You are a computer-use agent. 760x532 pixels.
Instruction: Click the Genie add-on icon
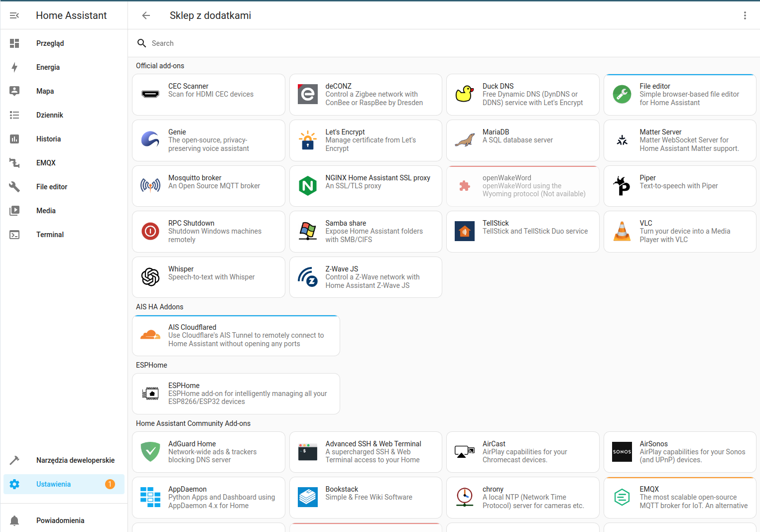pyautogui.click(x=150, y=140)
